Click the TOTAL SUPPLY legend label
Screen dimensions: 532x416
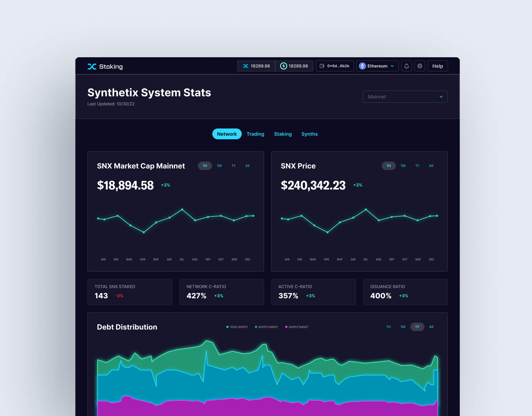(x=239, y=327)
